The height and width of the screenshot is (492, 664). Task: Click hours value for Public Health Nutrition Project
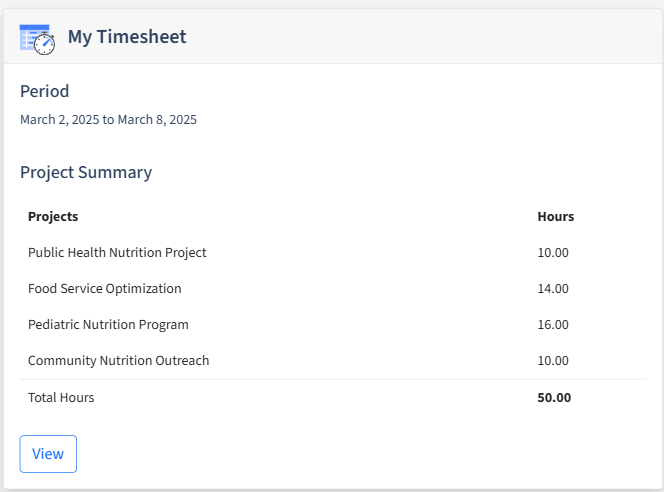[x=553, y=253]
